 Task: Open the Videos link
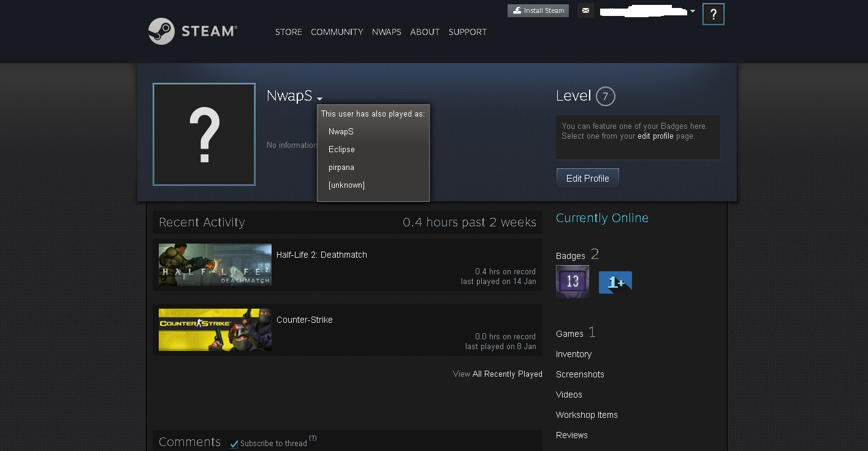tap(569, 395)
